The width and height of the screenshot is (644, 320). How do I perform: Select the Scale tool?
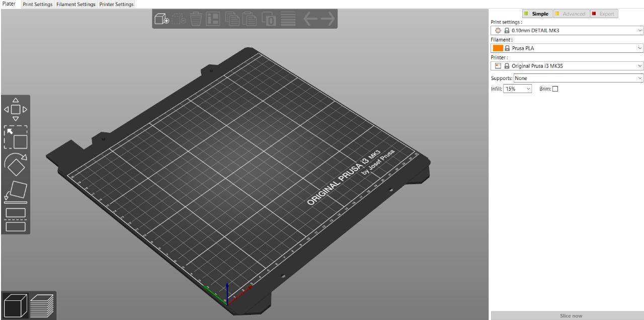pyautogui.click(x=16, y=137)
